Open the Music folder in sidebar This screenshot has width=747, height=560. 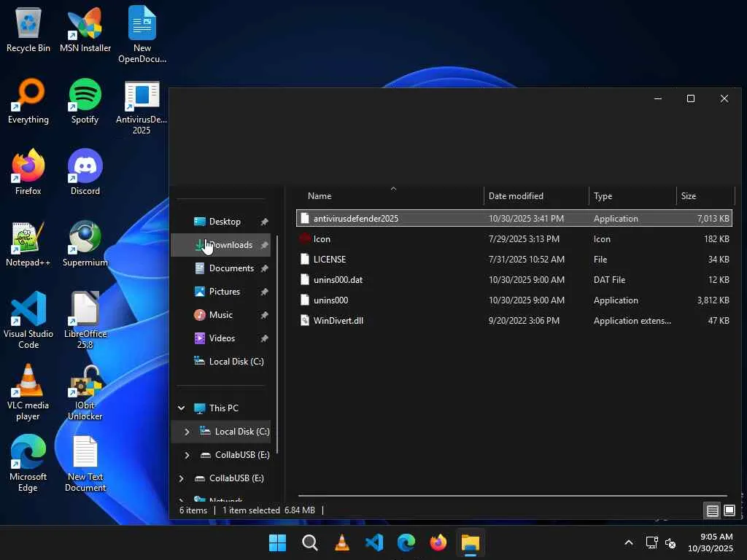click(220, 315)
